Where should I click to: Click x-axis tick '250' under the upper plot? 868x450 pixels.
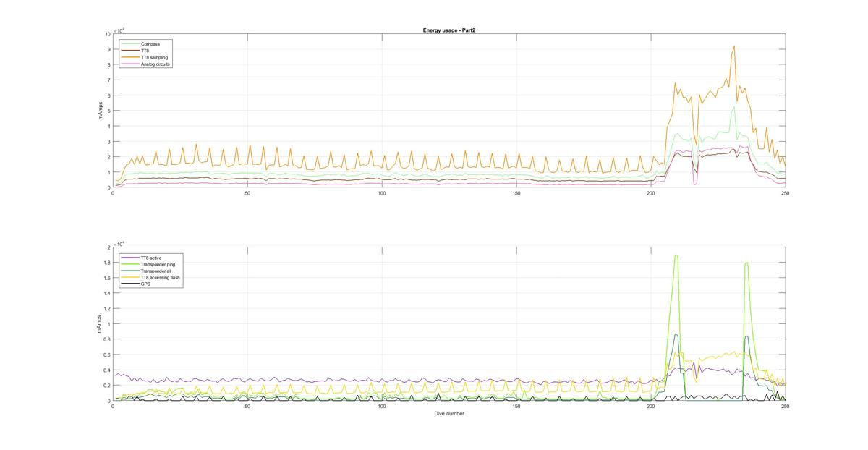[x=785, y=194]
